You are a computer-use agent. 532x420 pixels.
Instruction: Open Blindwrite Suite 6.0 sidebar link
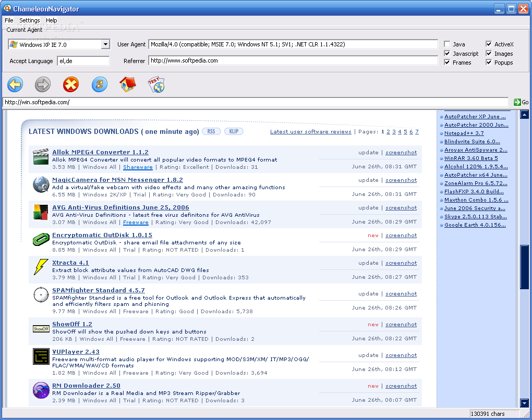click(473, 142)
